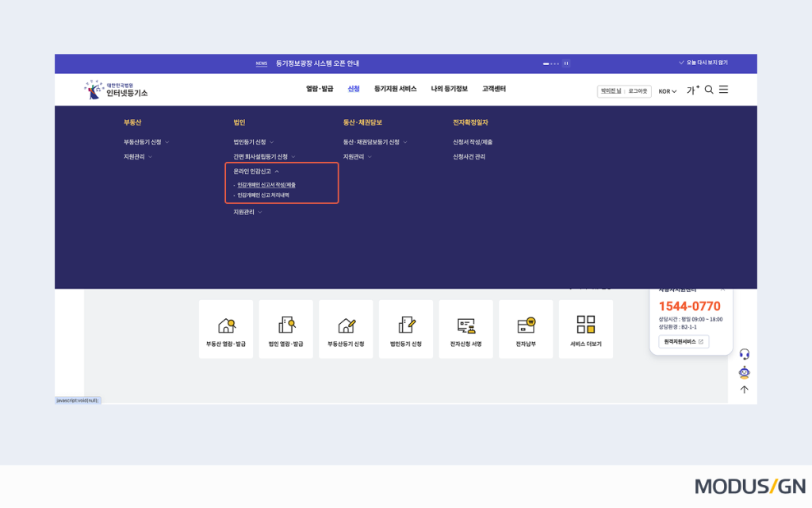Click the search magnifier icon in header

click(709, 90)
